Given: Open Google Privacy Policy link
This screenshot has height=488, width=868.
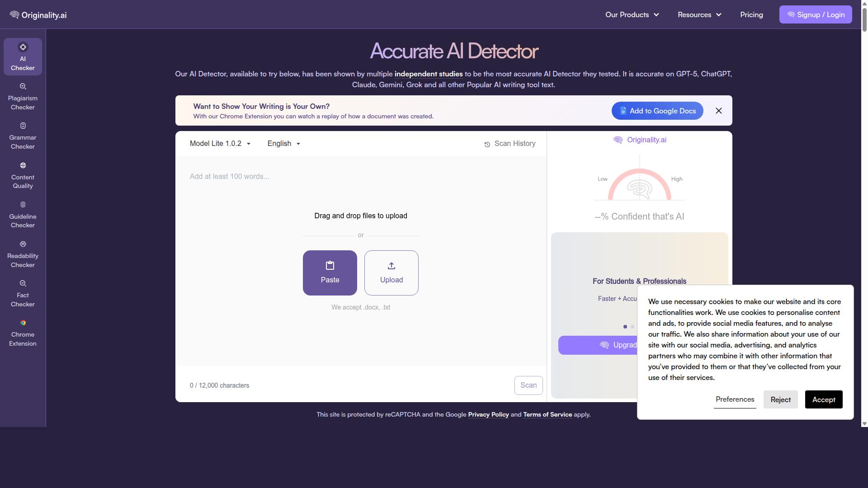Looking at the screenshot, I should (488, 415).
